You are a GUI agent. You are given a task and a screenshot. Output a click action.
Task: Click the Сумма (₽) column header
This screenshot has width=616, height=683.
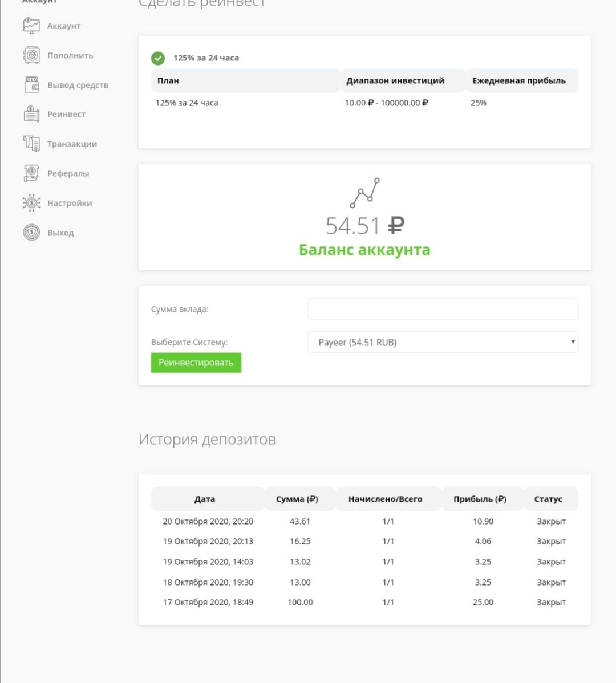click(x=300, y=499)
